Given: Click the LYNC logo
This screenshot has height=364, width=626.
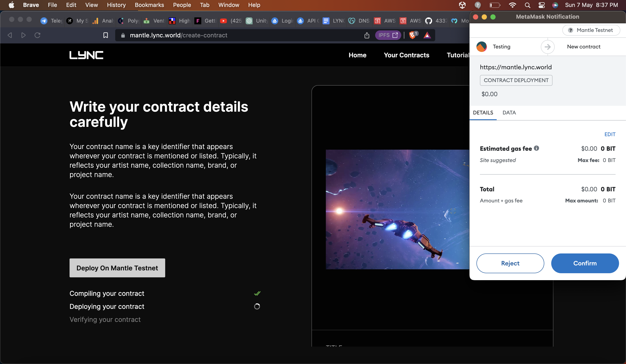Looking at the screenshot, I should tap(86, 55).
